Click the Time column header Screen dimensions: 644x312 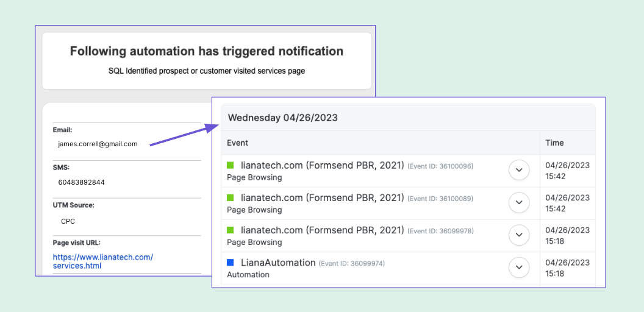coord(554,143)
